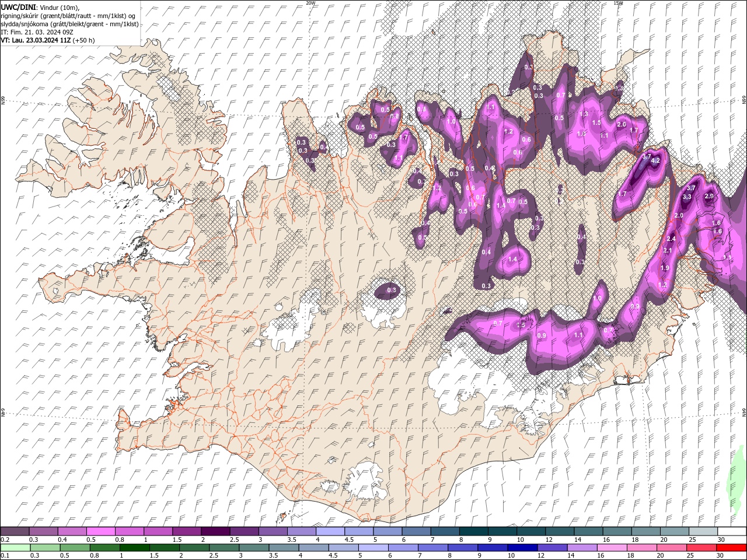Screen dimensions: 747x560
Task: Pick the bright pink top-row swatch labeled 0.5
Action: click(x=100, y=531)
